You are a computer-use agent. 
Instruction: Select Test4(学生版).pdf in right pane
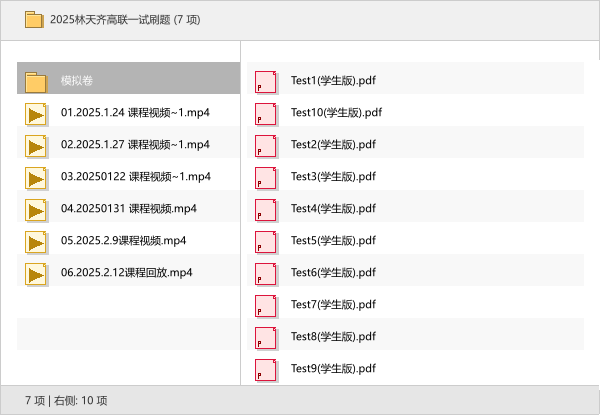(x=332, y=209)
